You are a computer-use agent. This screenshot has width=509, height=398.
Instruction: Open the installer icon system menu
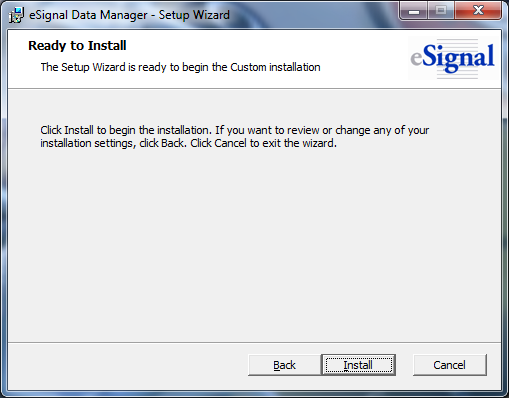tap(16, 15)
